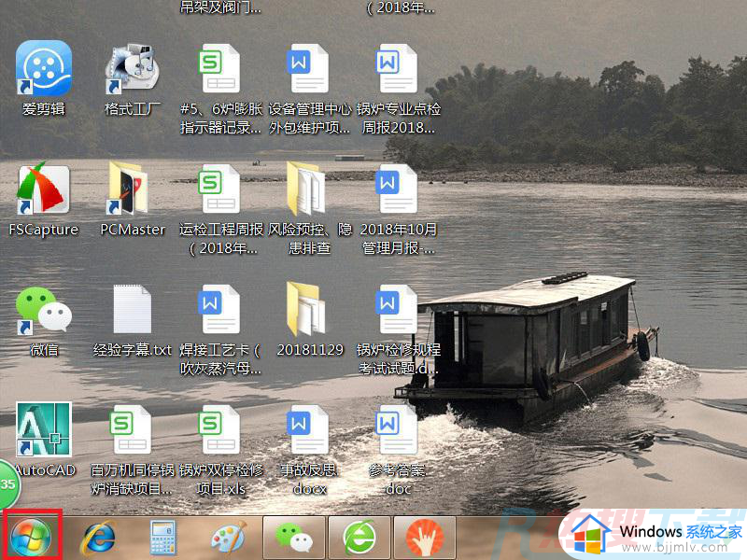The image size is (747, 560).
Task: Open the 经验字幕.txt text file icon
Action: (x=133, y=309)
